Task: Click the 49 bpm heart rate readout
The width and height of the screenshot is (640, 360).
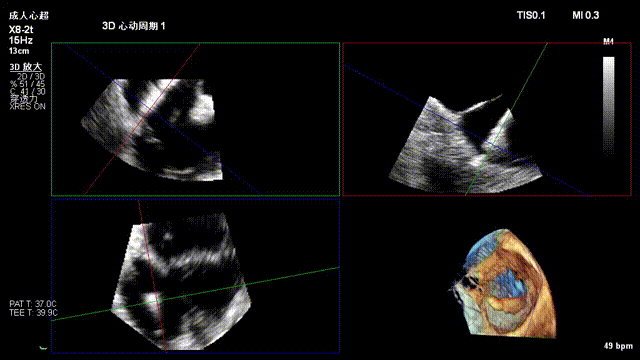Action: (x=618, y=346)
